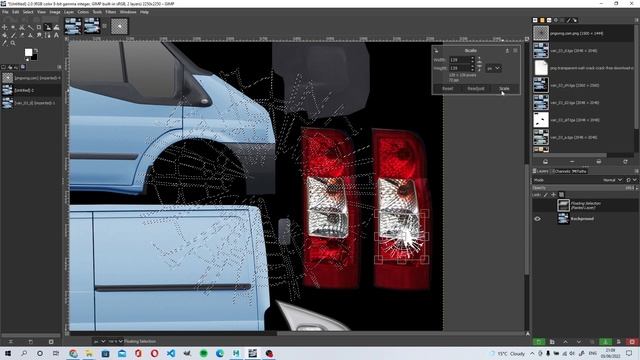Toggle the aspect ratio chain link in Scale dialog

click(480, 64)
